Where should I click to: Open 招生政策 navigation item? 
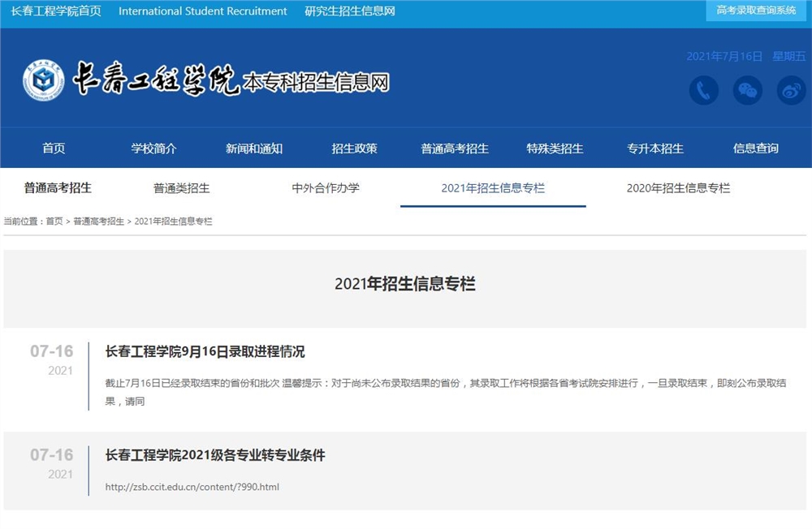354,148
